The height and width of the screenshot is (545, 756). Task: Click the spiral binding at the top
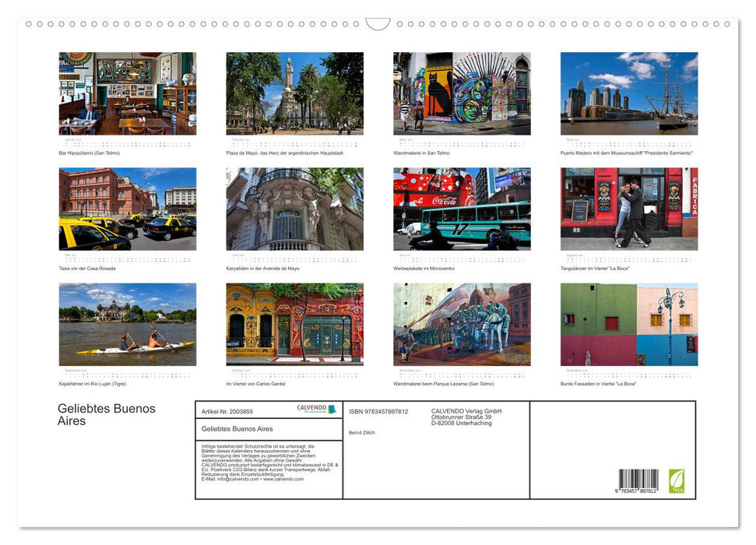point(378,23)
